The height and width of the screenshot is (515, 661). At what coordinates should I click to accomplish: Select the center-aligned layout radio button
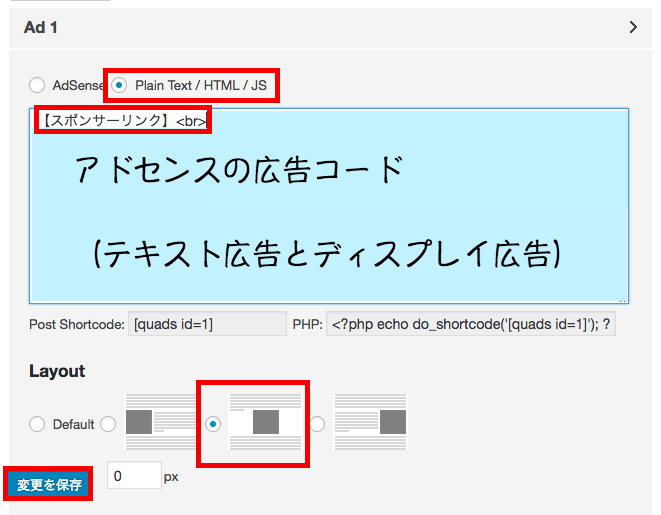[x=213, y=424]
